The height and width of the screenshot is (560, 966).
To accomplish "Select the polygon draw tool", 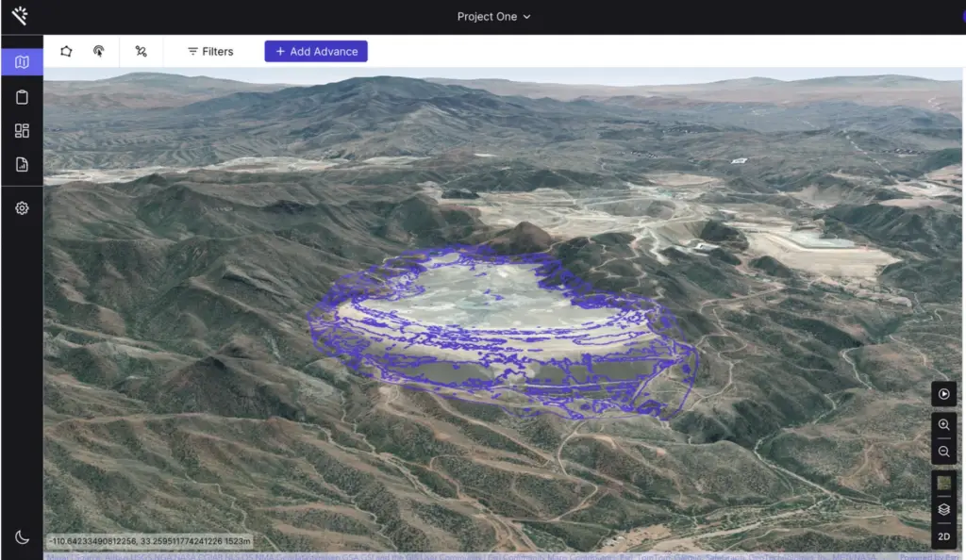I will coord(66,51).
